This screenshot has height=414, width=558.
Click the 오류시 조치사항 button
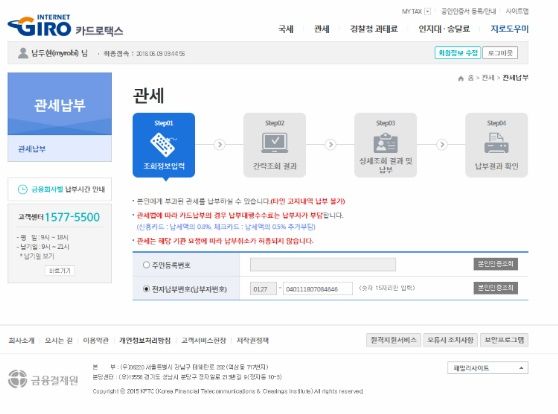[x=450, y=340]
